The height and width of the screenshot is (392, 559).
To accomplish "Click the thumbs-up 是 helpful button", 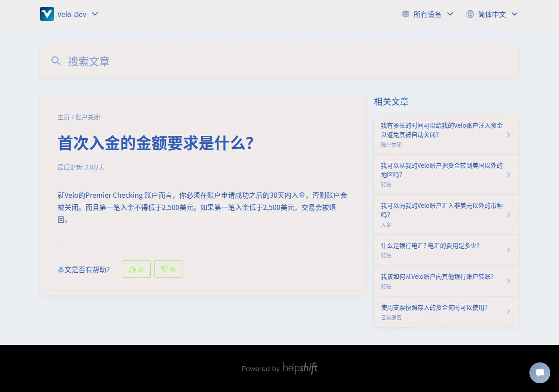I will pos(136,269).
